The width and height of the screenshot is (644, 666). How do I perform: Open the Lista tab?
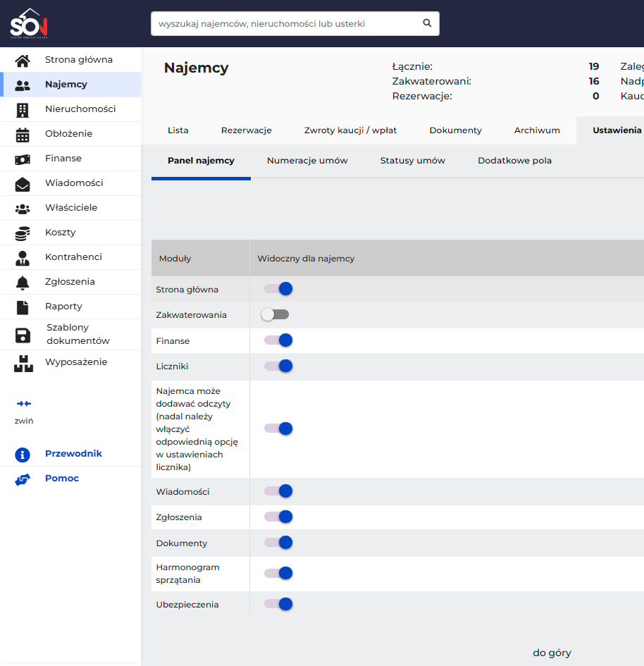[178, 130]
